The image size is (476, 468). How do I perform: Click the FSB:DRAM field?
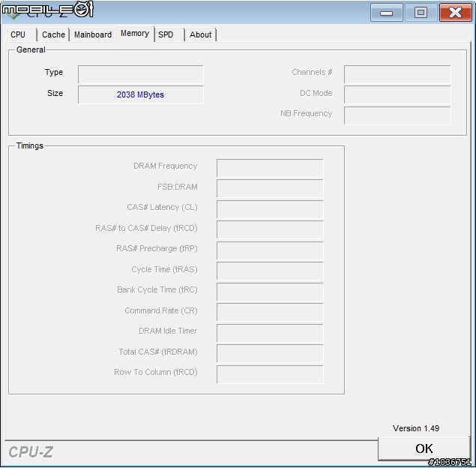(270, 188)
